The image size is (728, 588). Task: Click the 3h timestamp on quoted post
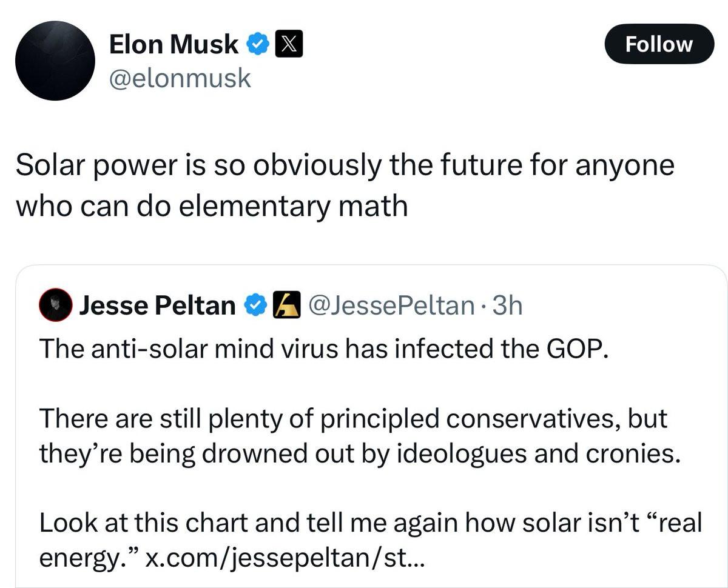tap(507, 306)
